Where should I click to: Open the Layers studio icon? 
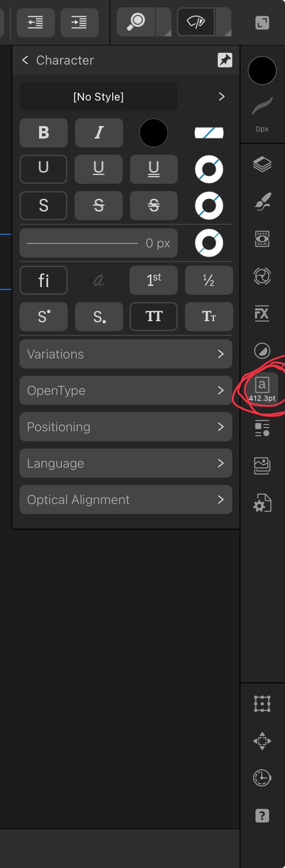(x=262, y=164)
